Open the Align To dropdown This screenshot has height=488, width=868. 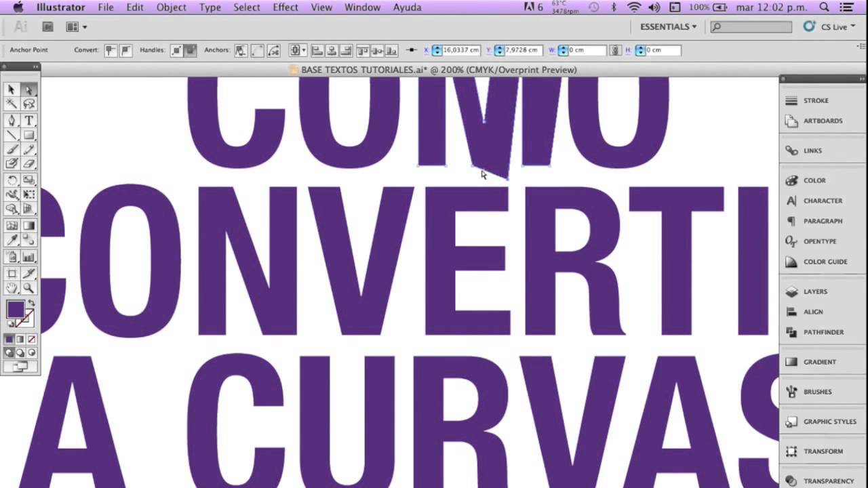click(297, 50)
